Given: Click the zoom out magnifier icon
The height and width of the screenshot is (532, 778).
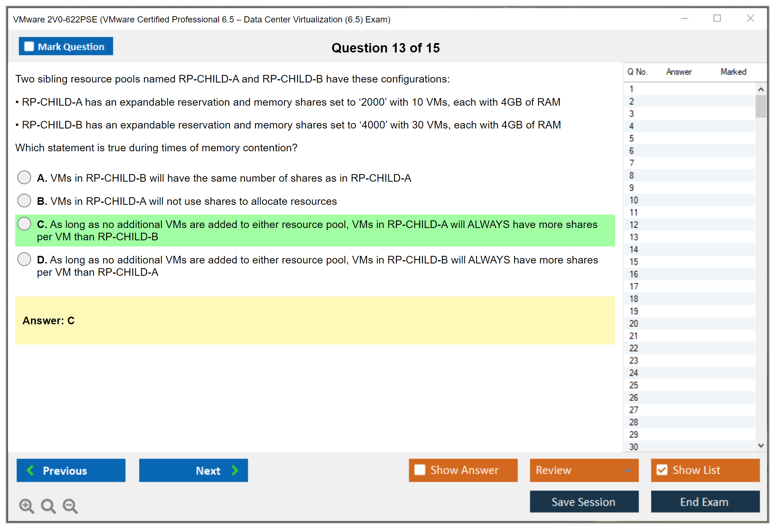Looking at the screenshot, I should coord(70,506).
